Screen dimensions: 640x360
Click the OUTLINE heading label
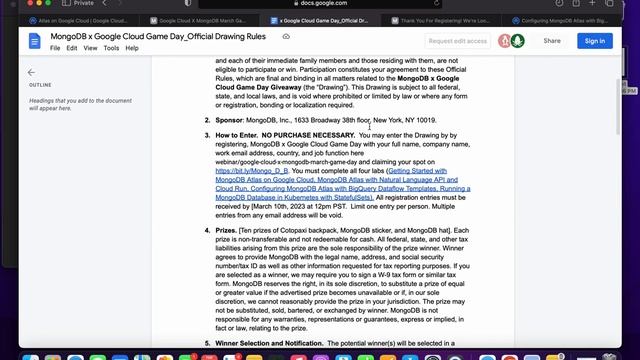40,85
